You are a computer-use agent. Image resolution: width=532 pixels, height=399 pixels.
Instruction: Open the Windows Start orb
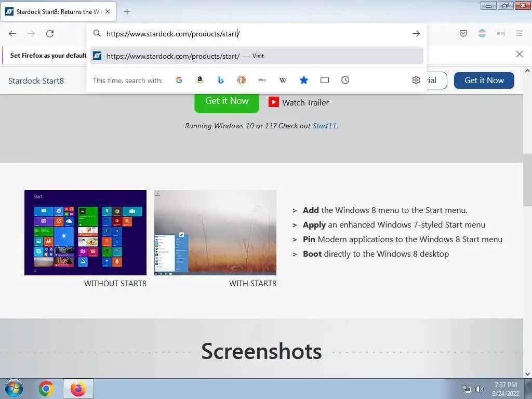click(14, 389)
